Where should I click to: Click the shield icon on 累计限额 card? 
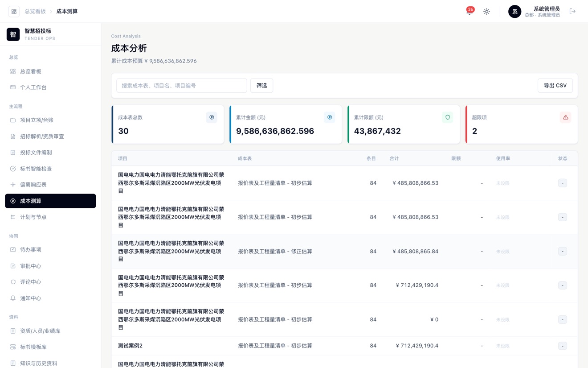(448, 117)
